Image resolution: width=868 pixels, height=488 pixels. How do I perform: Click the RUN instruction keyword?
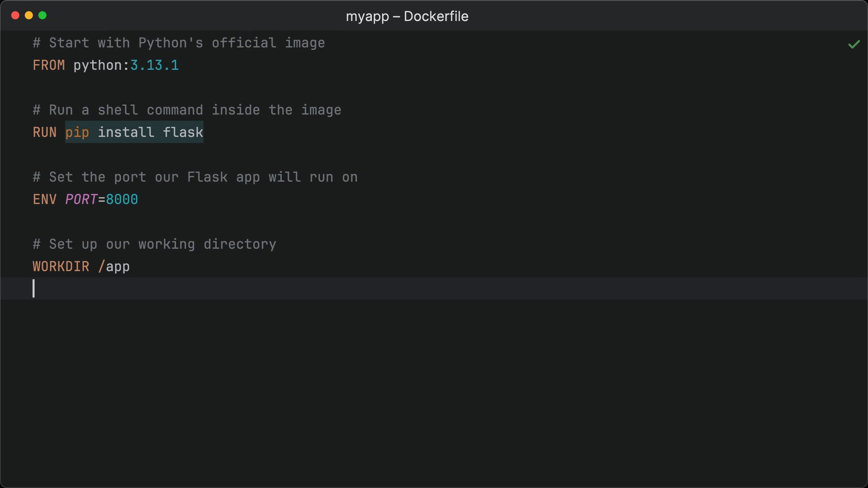[x=45, y=132]
